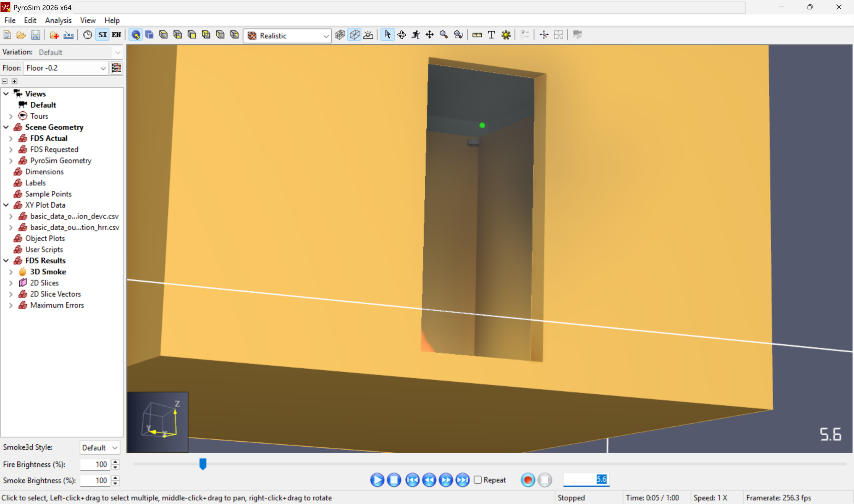The image size is (854, 504).
Task: Expand all tree nodes with plus box
Action: click(x=15, y=81)
